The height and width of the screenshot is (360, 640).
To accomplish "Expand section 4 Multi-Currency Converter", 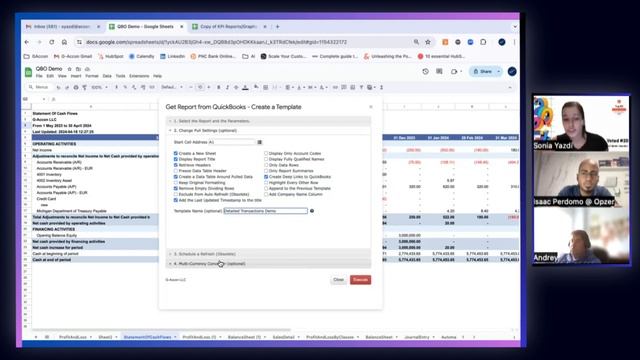I will coord(269,264).
